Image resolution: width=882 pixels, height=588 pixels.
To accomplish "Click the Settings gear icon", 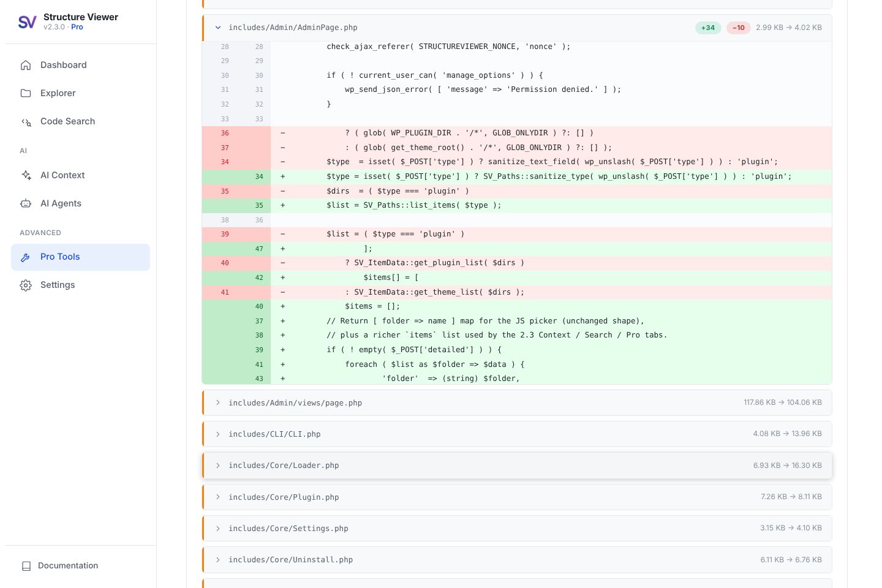I will click(26, 285).
